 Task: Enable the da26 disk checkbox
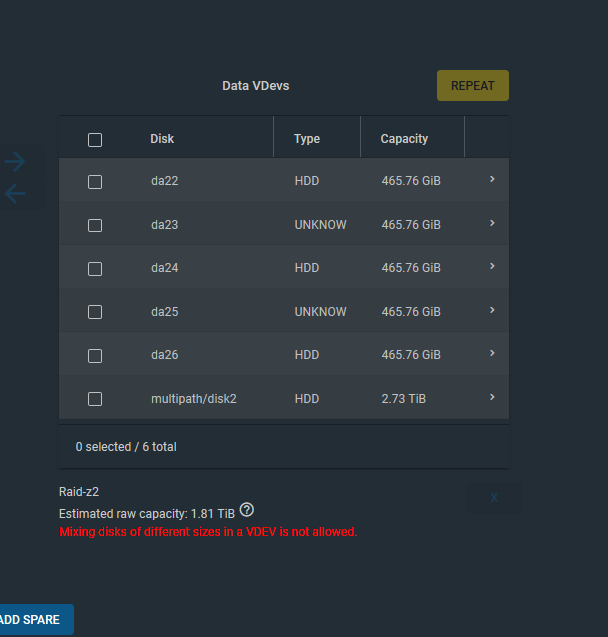coord(95,355)
